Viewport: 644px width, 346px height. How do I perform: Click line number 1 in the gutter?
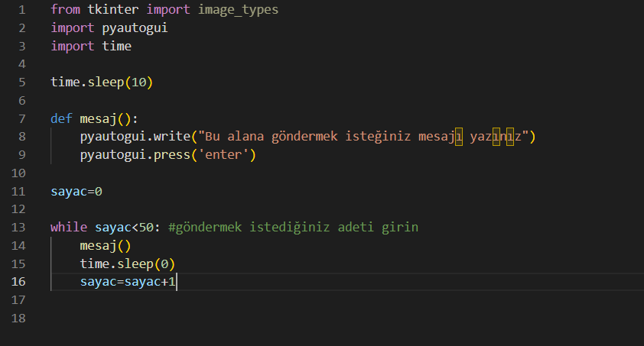[22, 9]
